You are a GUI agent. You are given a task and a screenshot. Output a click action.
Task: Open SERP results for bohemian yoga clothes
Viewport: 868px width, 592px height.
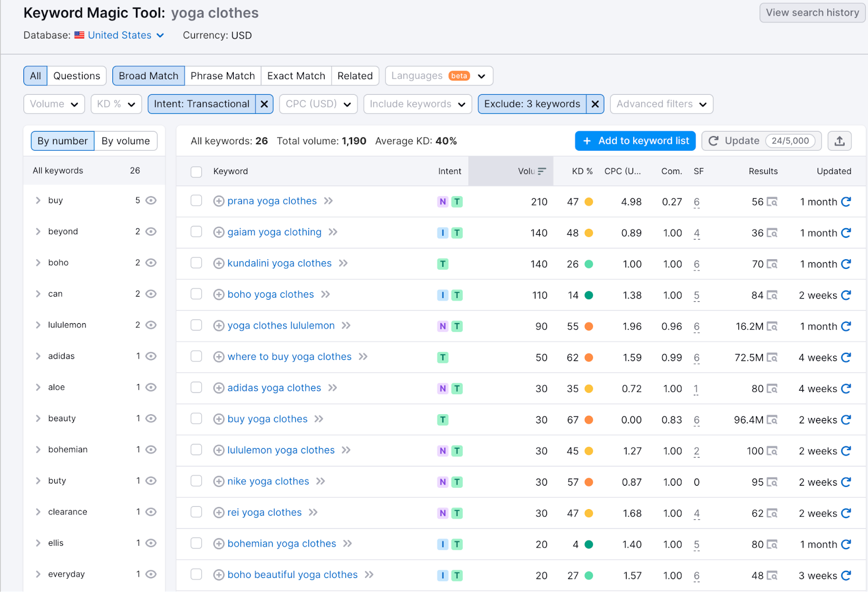tap(772, 545)
